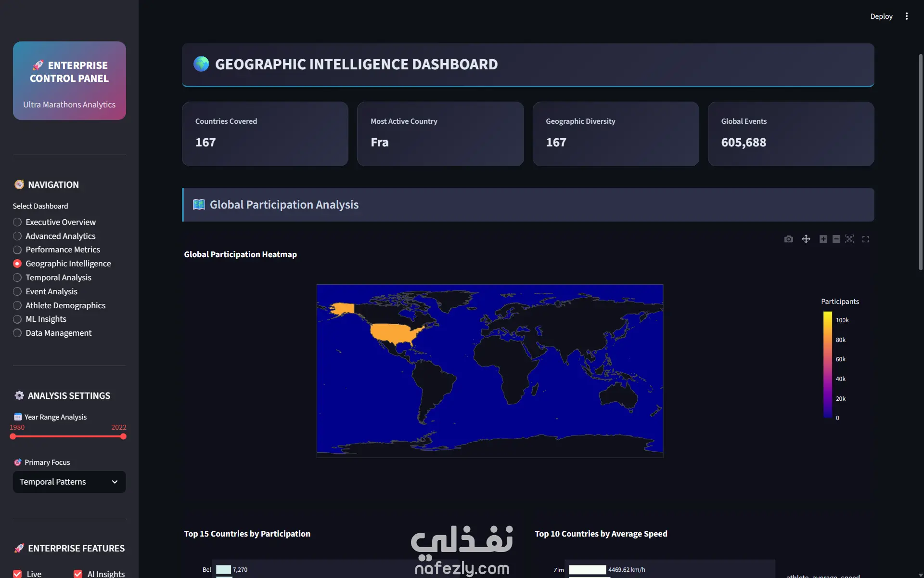Click the 2022 year range slider handle
This screenshot has height=578, width=924.
point(123,436)
